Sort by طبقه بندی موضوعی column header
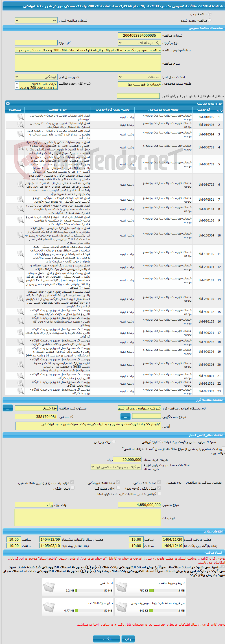The height and width of the screenshot is (644, 225). click(x=163, y=109)
